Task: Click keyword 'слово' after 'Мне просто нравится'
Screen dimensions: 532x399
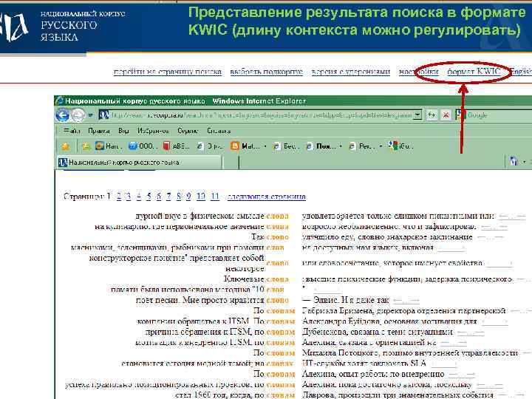Action: point(278,300)
